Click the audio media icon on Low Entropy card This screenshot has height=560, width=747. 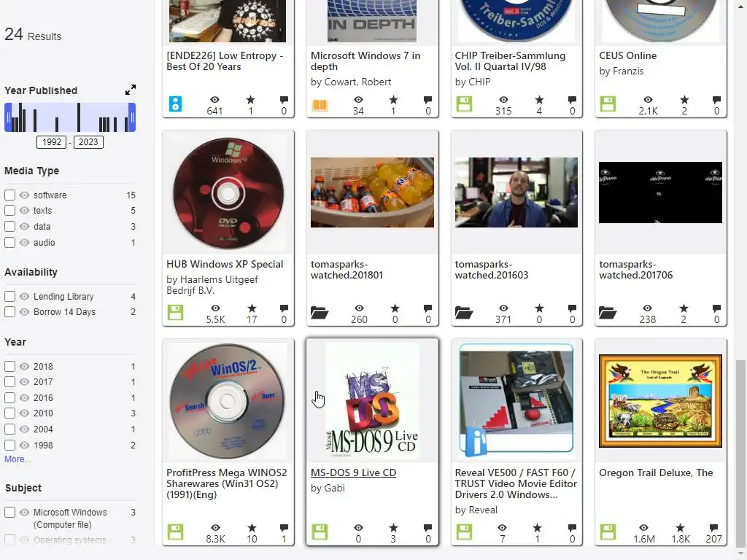point(175,104)
